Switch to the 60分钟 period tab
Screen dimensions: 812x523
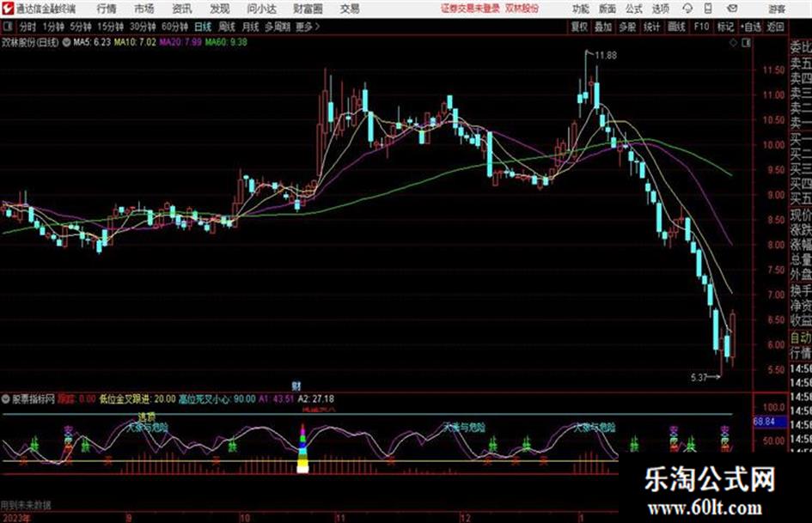point(174,27)
